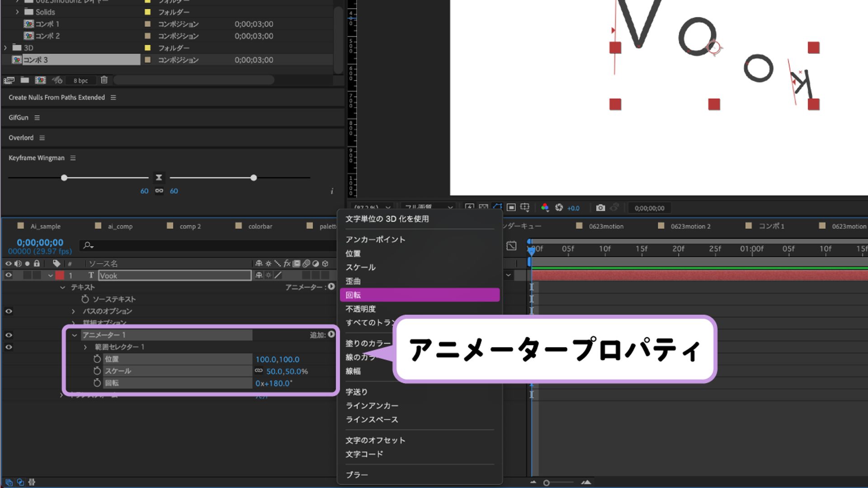Toggle the lock column header in the timeline
Viewport: 868px width, 488px height.
tap(37, 263)
